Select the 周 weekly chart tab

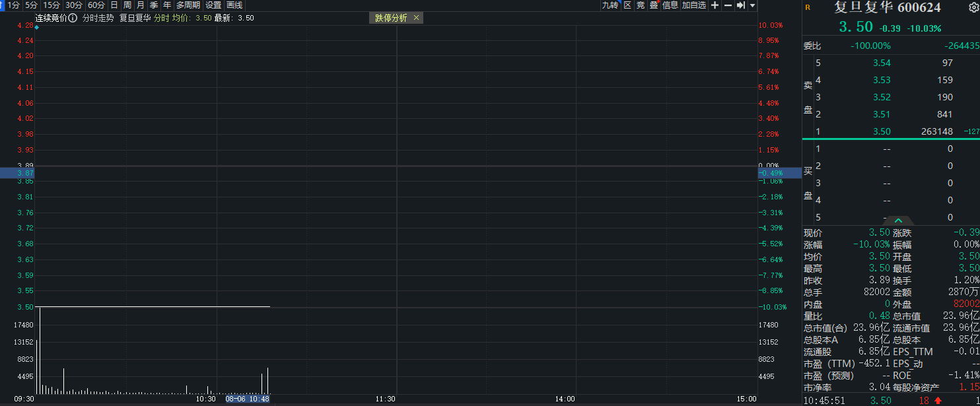(127, 5)
